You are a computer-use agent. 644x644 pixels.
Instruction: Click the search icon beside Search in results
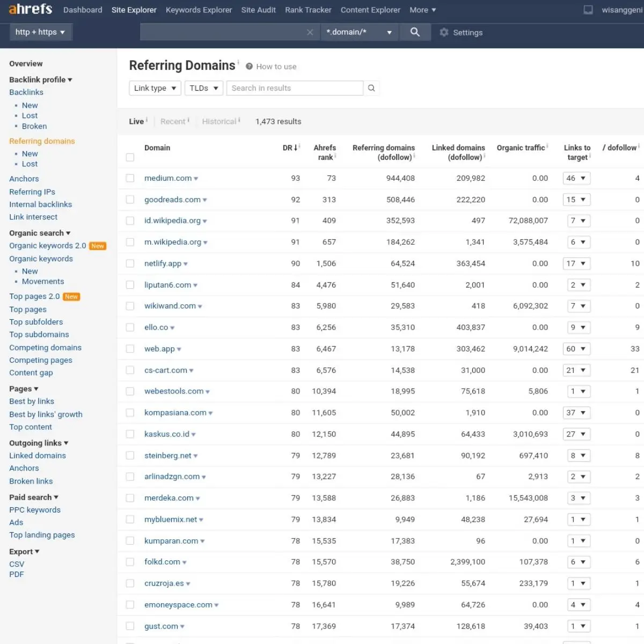[371, 87]
